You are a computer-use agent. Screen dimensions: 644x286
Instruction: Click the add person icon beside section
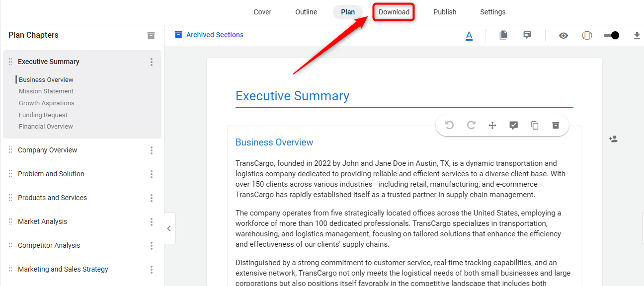[613, 139]
